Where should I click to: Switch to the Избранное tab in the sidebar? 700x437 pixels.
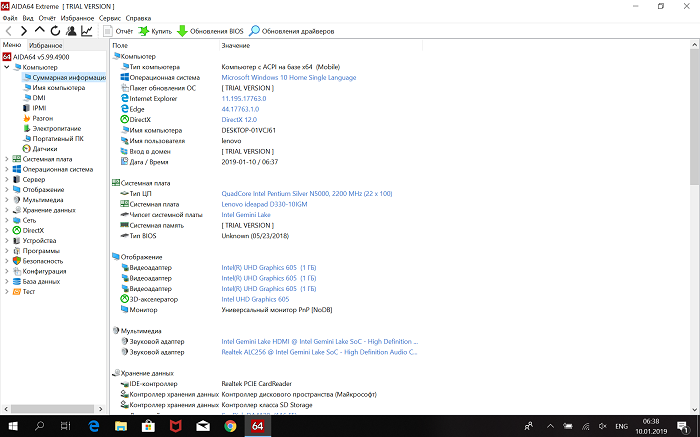click(46, 45)
